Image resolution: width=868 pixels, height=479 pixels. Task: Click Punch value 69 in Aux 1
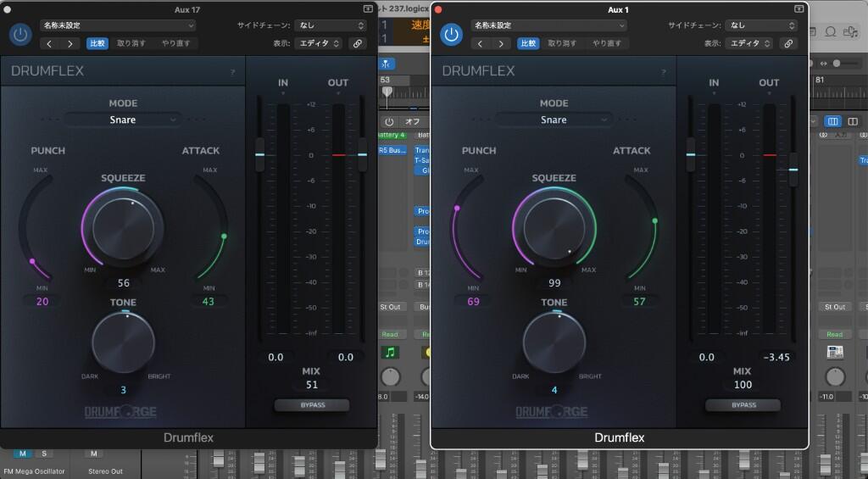tap(473, 301)
